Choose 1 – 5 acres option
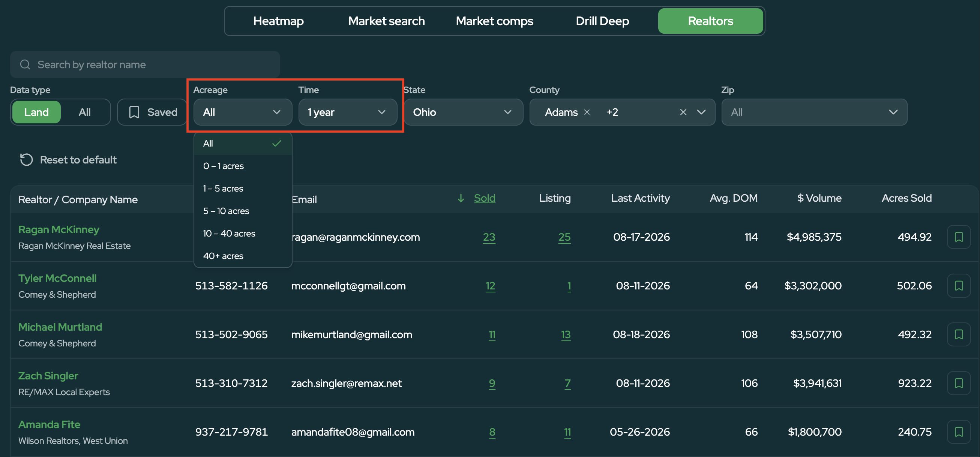 [x=243, y=189]
